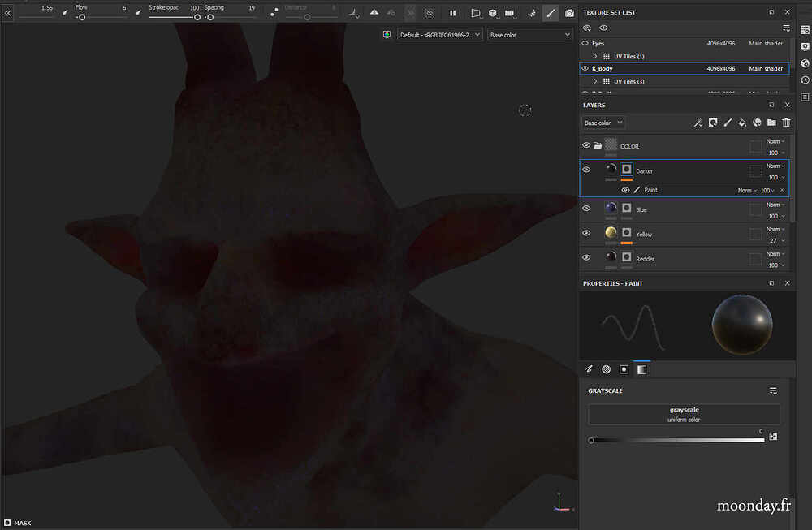Create a new folder in Layers
Image resolution: width=812 pixels, height=530 pixels.
click(x=771, y=123)
